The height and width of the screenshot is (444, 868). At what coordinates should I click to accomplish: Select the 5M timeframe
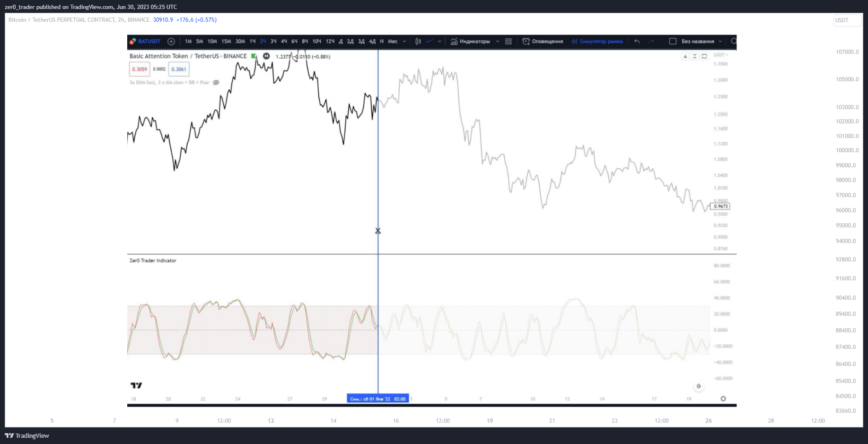pos(200,42)
